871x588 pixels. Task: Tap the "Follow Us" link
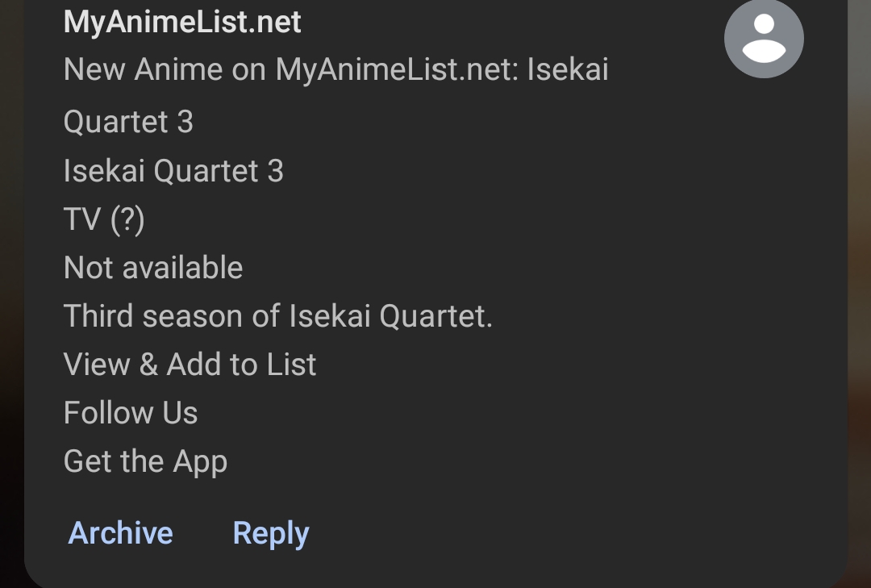pos(131,413)
